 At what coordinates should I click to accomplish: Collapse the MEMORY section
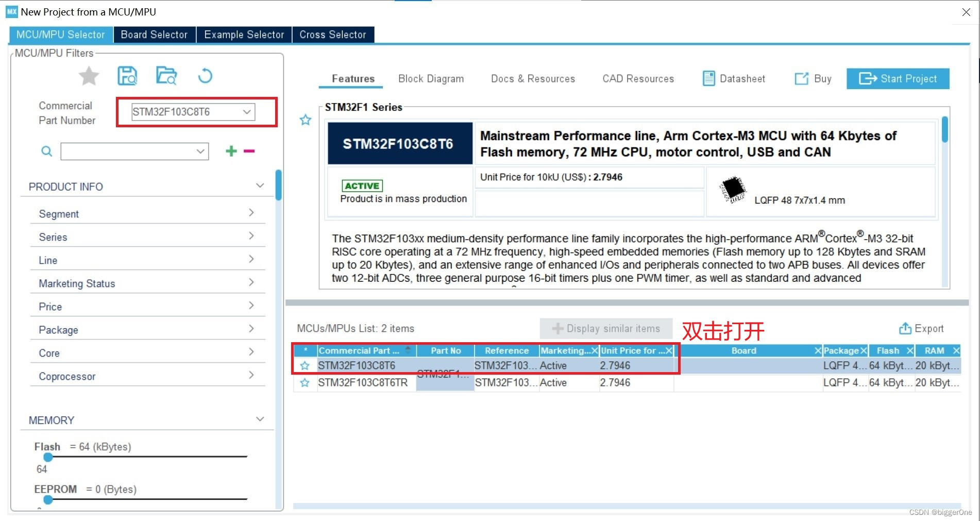click(260, 419)
